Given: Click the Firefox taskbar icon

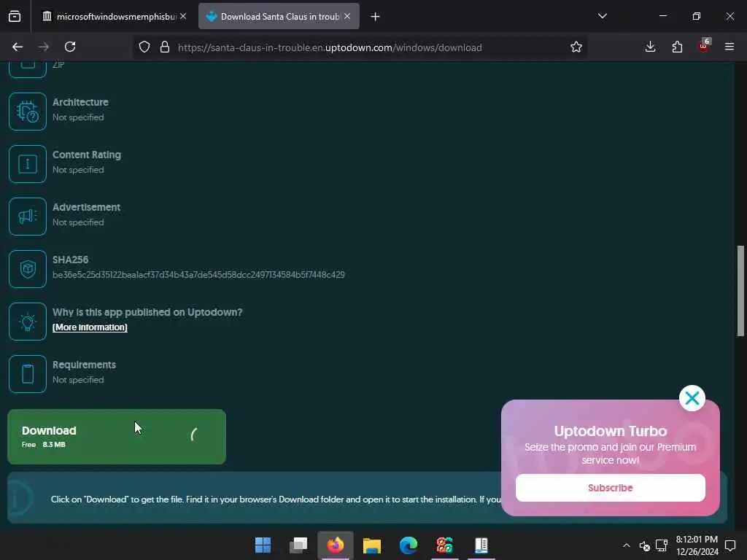Looking at the screenshot, I should pyautogui.click(x=336, y=545).
